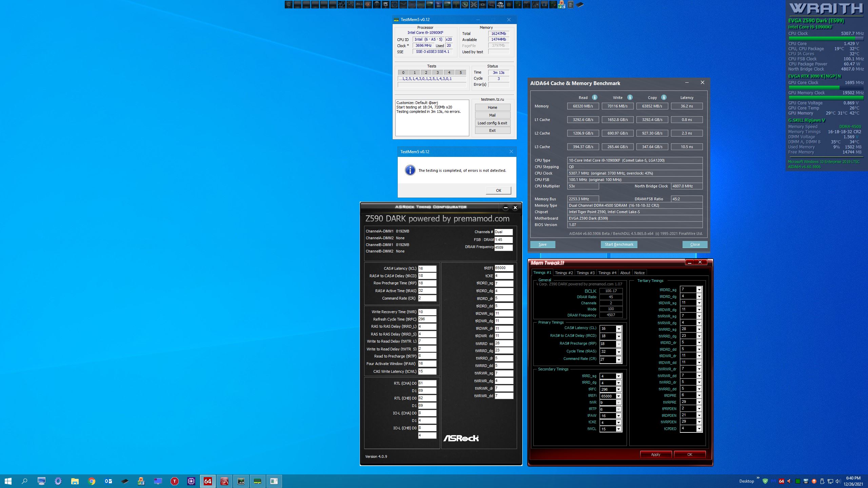Image resolution: width=868 pixels, height=488 pixels.
Task: Open Epic Games icon in top launcher bar
Action: tap(386, 4)
